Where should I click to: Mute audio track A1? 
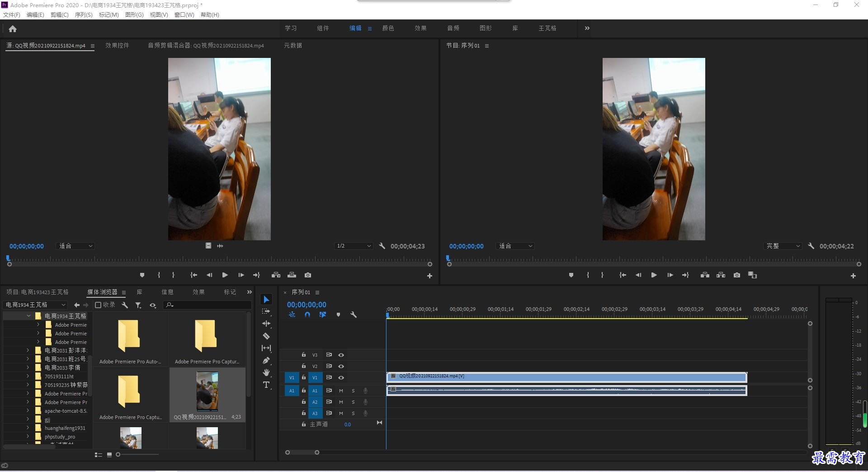tap(341, 391)
